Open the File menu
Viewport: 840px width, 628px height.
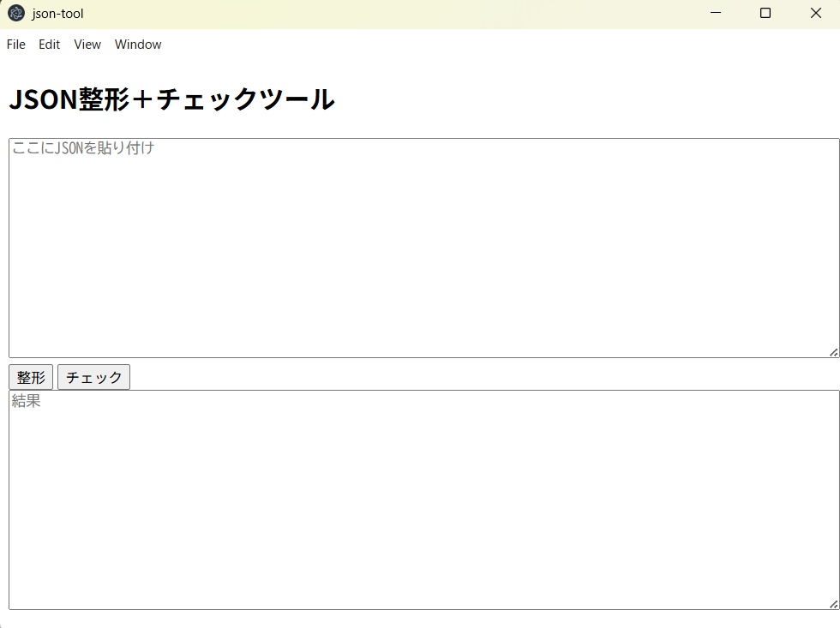(16, 45)
